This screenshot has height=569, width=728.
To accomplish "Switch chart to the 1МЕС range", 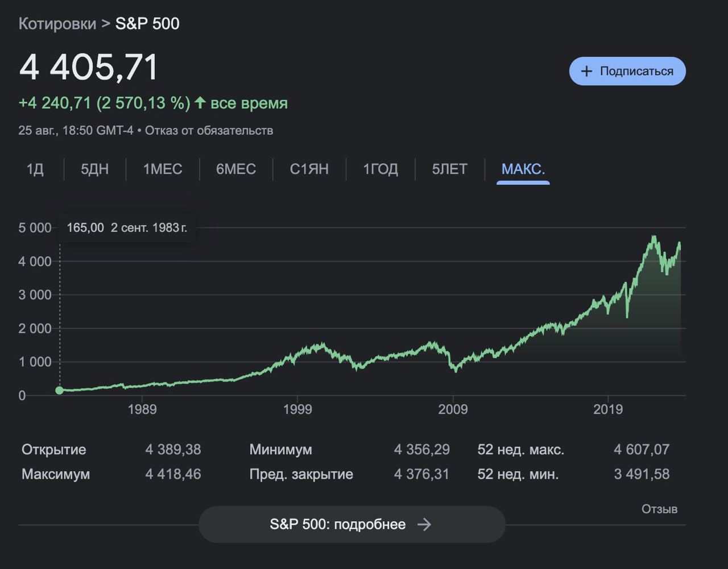I will click(163, 169).
